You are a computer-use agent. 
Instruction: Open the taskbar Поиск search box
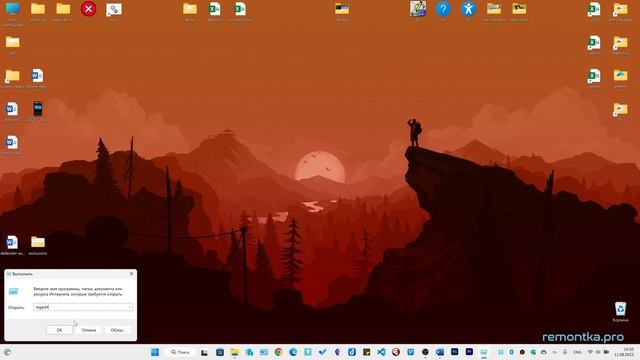coord(180,352)
